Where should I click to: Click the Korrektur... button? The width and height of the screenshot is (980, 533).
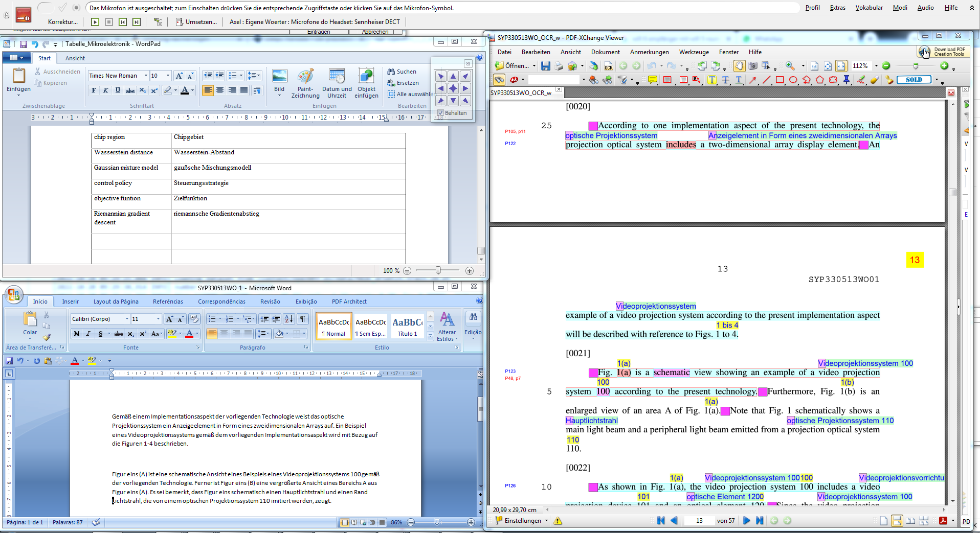62,22
